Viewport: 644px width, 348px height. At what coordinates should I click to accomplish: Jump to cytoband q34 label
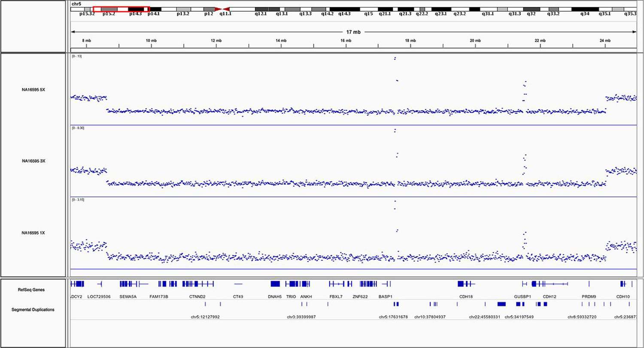(585, 14)
